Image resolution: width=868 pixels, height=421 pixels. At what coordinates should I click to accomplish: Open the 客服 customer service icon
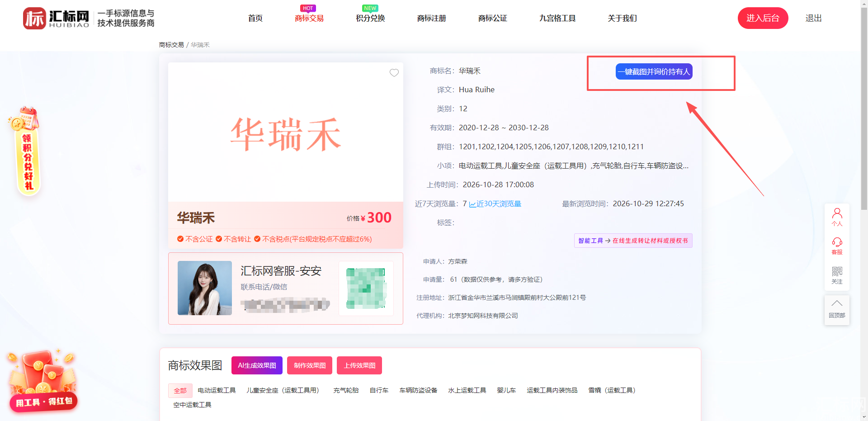coord(837,246)
